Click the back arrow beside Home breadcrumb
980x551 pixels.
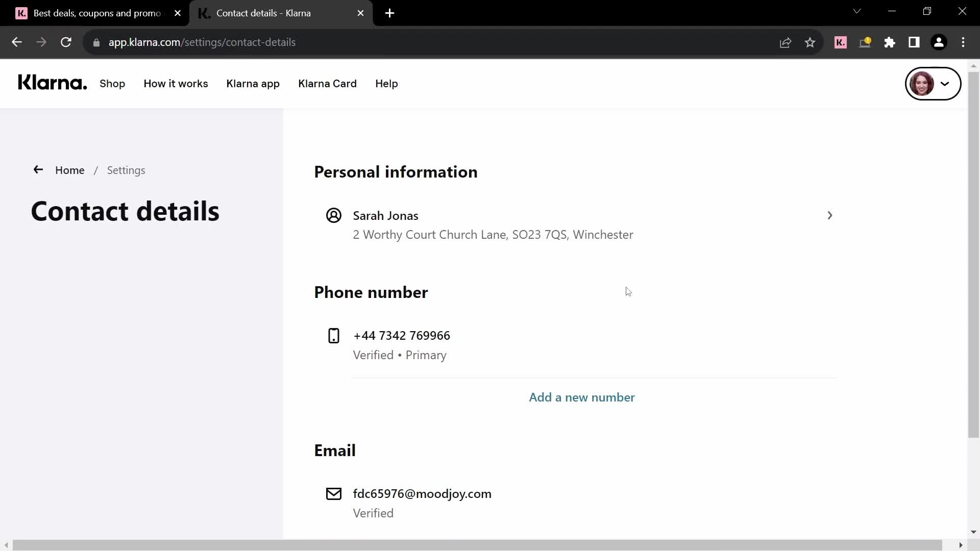pyautogui.click(x=38, y=170)
